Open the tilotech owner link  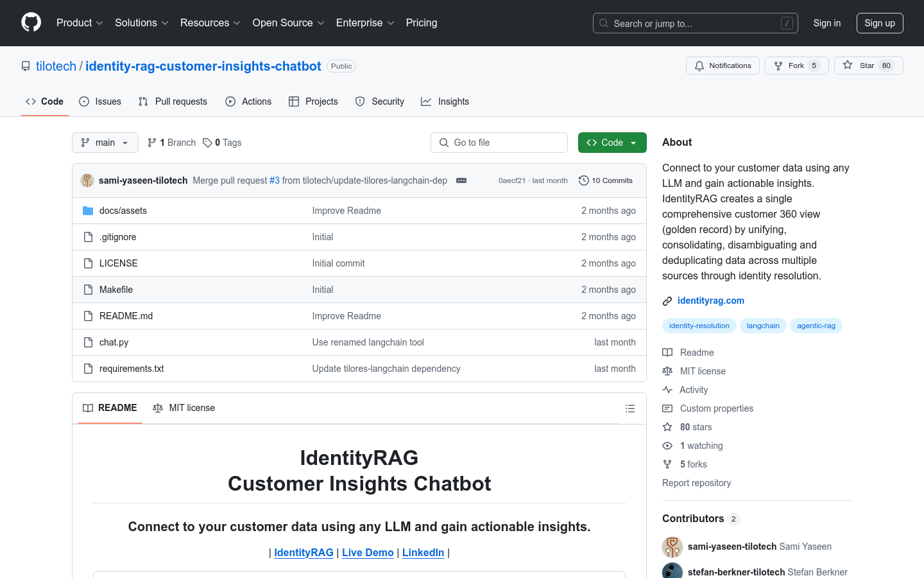pos(56,66)
